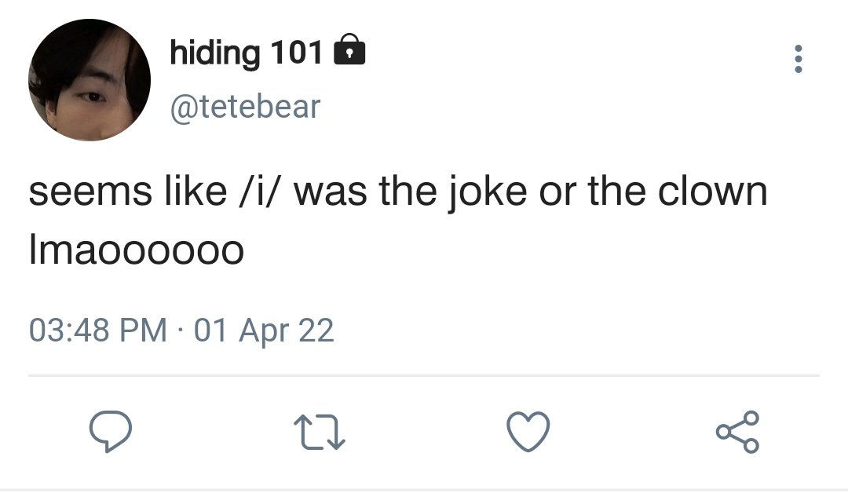Open the profile picture of hiding 101
848x504 pixels.
tap(90, 80)
